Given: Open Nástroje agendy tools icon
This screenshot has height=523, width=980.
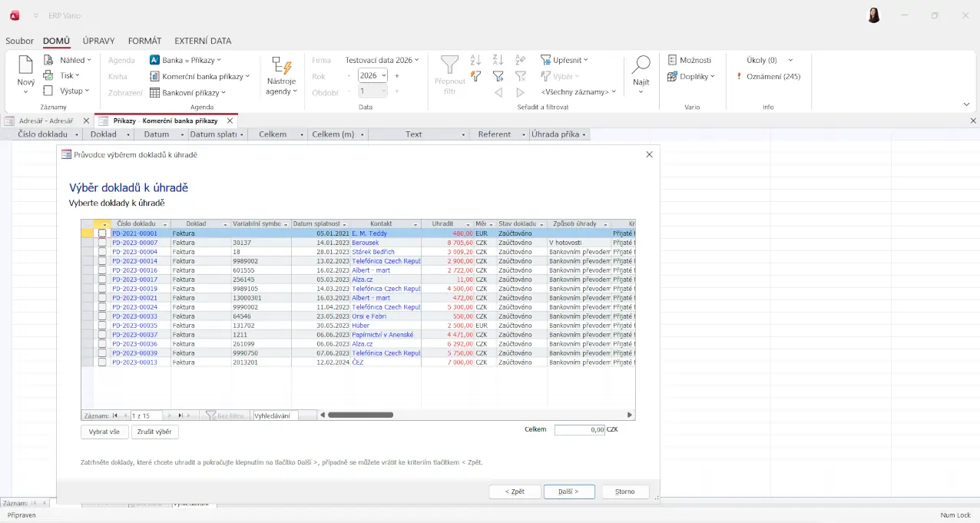Looking at the screenshot, I should (281, 67).
